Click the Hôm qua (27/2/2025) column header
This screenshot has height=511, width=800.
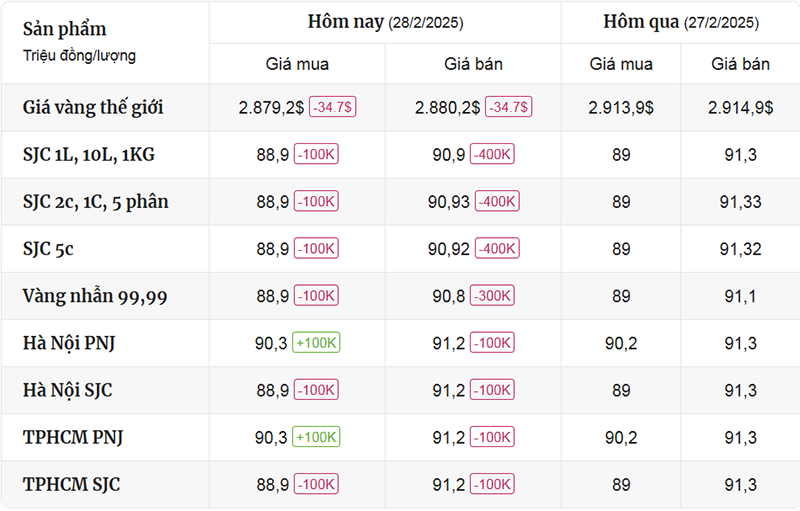(x=681, y=22)
